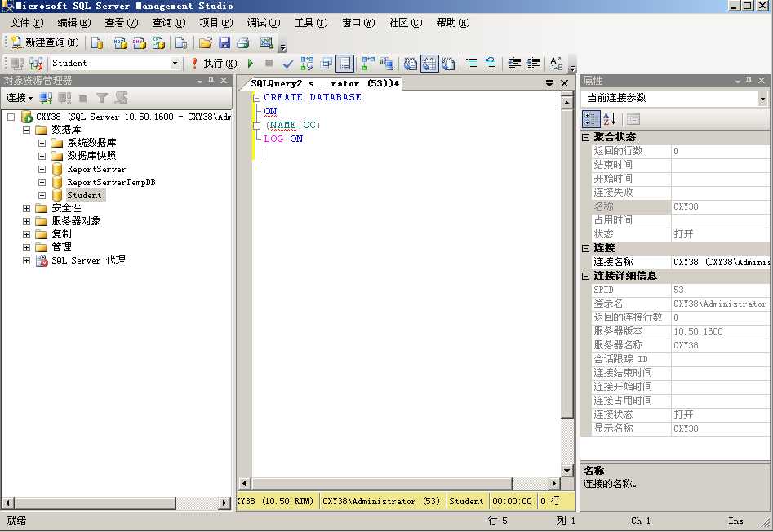This screenshot has width=773, height=532.
Task: Save the query with the floppy icon
Action: 224,43
